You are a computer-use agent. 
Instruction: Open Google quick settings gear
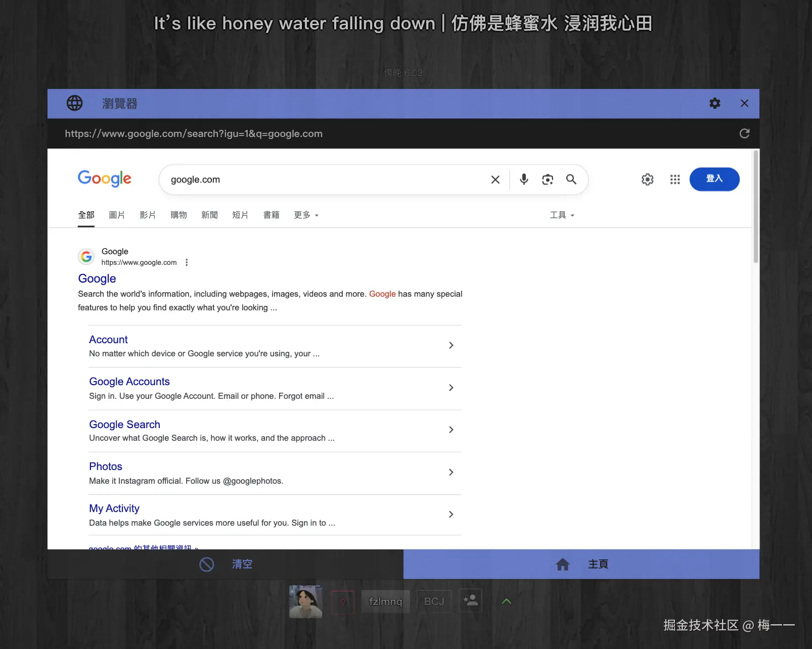tap(648, 179)
